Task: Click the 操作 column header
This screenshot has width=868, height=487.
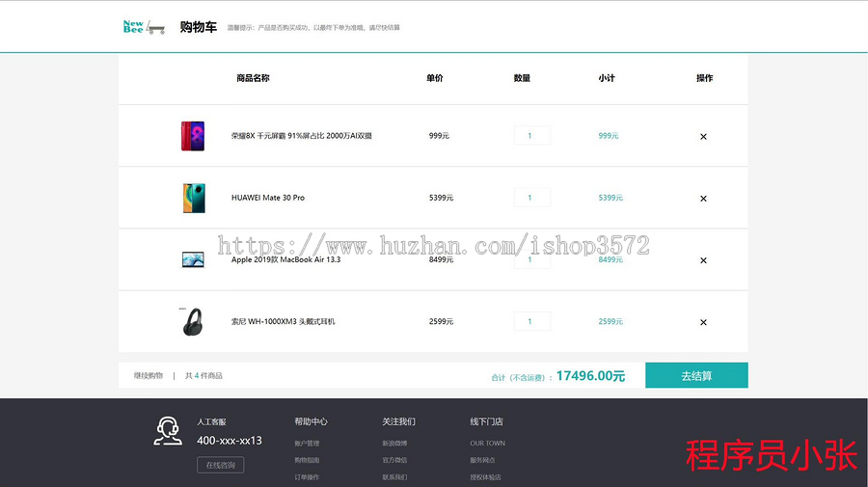Action: (705, 78)
